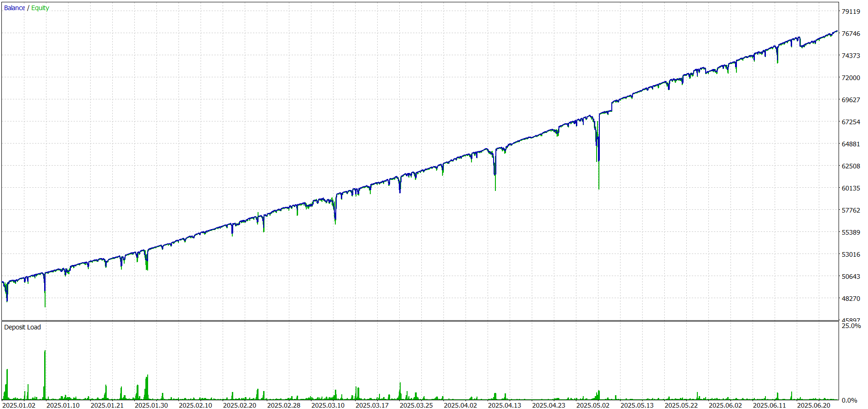Click the Deposit Load panel title
This screenshot has height=409, width=868.
[22, 327]
